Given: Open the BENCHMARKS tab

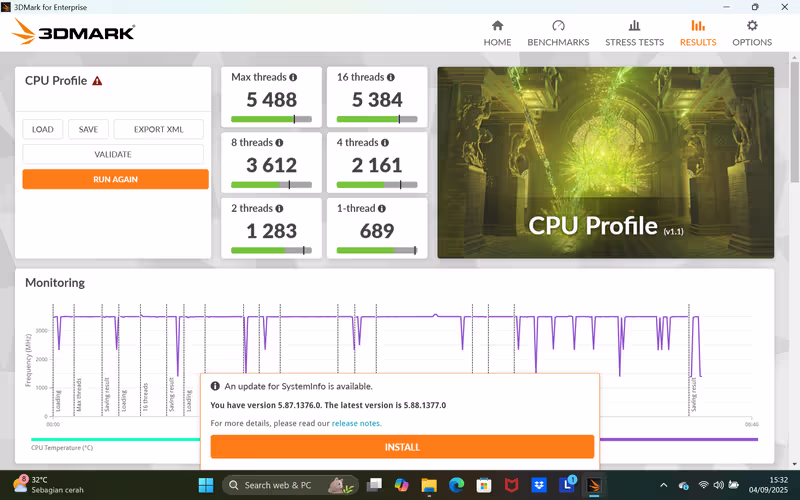Looking at the screenshot, I should point(558,33).
